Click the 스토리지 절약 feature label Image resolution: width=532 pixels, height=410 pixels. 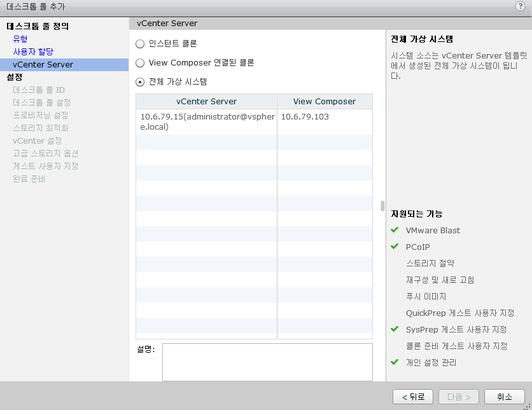(x=430, y=263)
